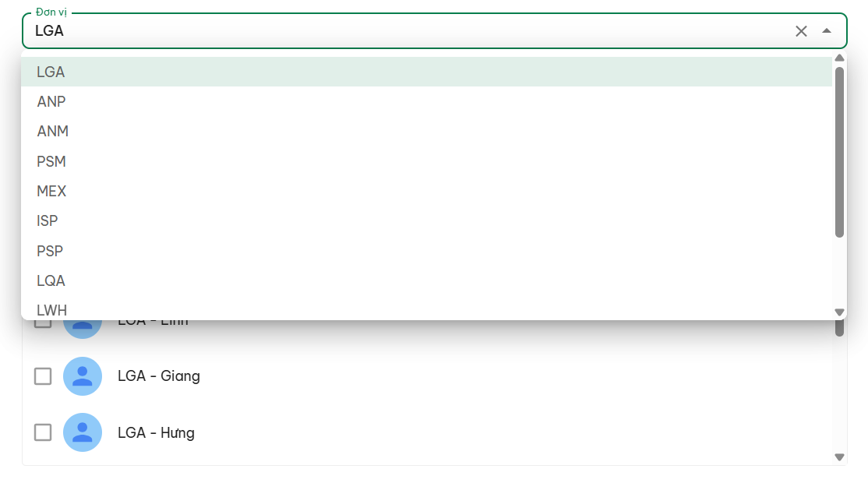Click the dropdown scrollbar thumb
The width and height of the screenshot is (868, 483).
tap(839, 152)
